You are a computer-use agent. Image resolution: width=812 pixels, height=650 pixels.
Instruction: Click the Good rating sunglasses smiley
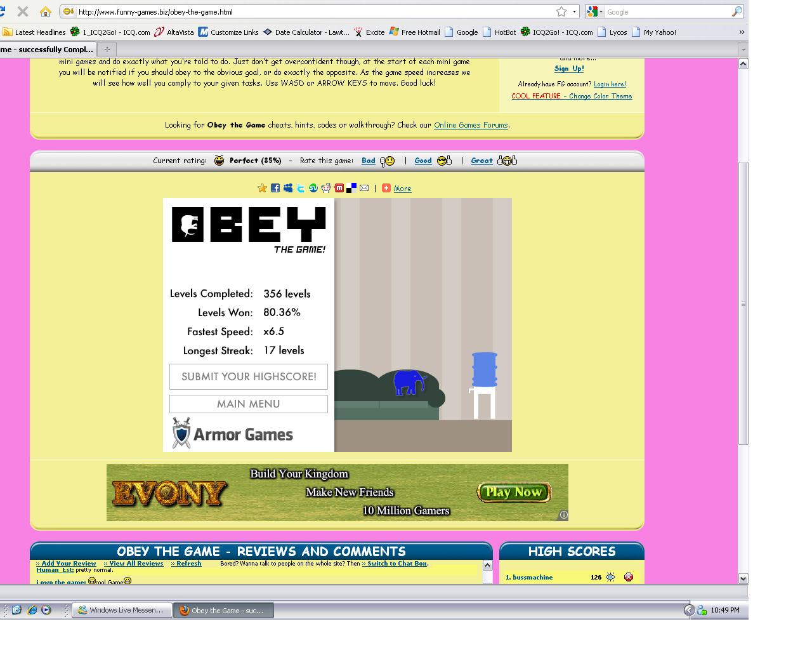pyautogui.click(x=444, y=161)
